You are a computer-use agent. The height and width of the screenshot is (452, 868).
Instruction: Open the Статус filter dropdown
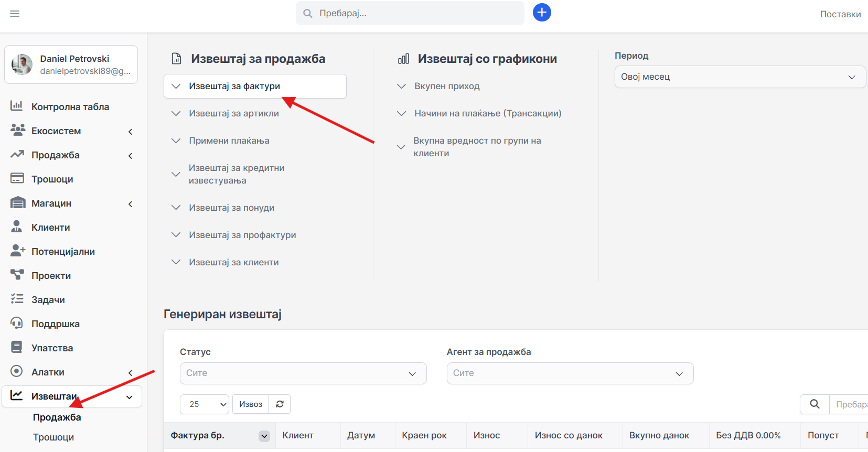(x=303, y=373)
